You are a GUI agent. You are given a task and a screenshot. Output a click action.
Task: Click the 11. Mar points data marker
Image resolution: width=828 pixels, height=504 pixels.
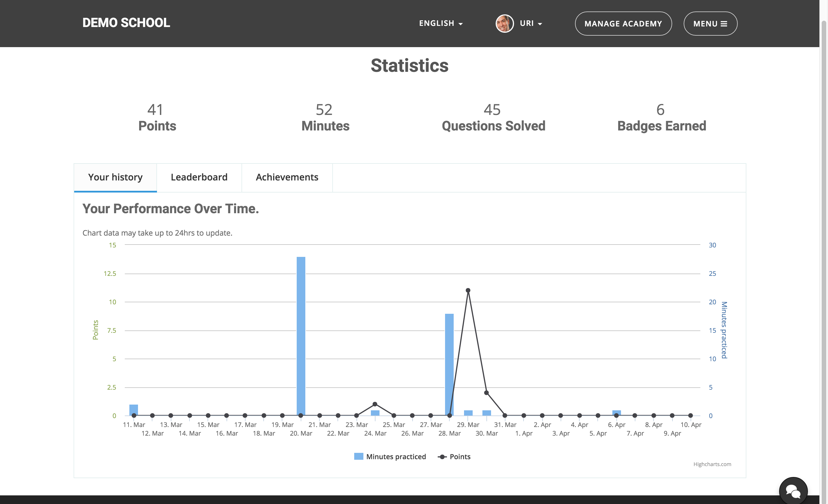point(134,415)
